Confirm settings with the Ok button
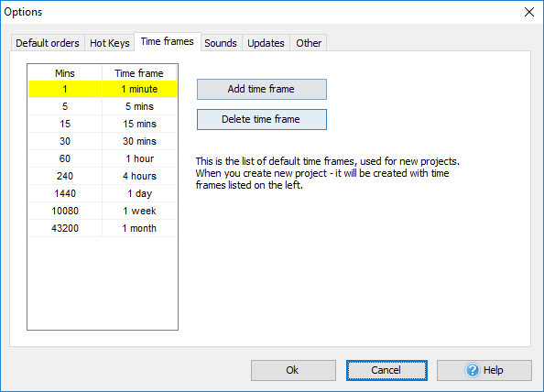 (x=293, y=370)
